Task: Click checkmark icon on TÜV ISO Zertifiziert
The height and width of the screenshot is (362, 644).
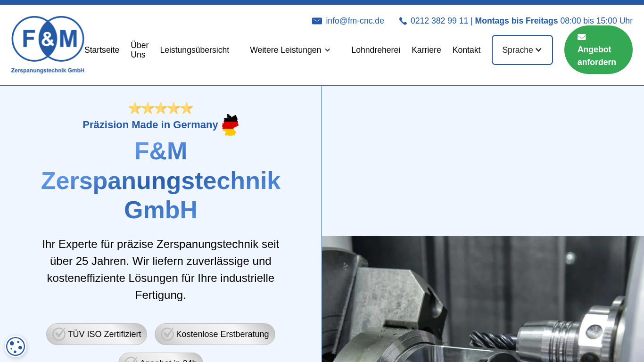Action: pos(59,334)
